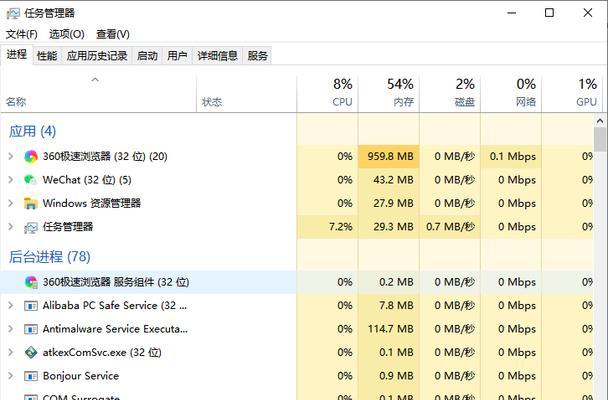Screen dimensions: 608x400
Task: Select the 43.2 MB memory value
Action: (x=393, y=180)
